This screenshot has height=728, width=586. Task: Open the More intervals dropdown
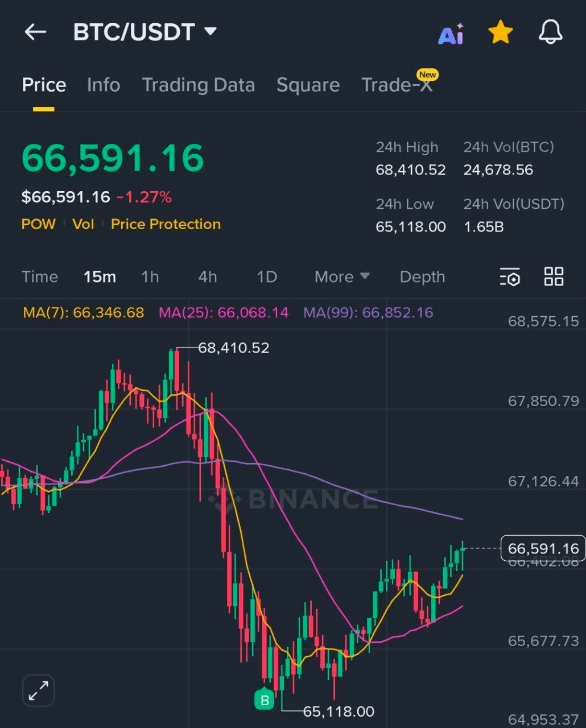click(342, 277)
